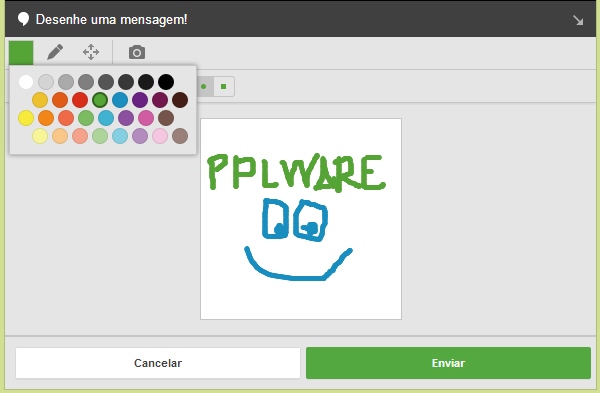This screenshot has width=600, height=393.
Task: Click the Cancelar button
Action: 158,363
